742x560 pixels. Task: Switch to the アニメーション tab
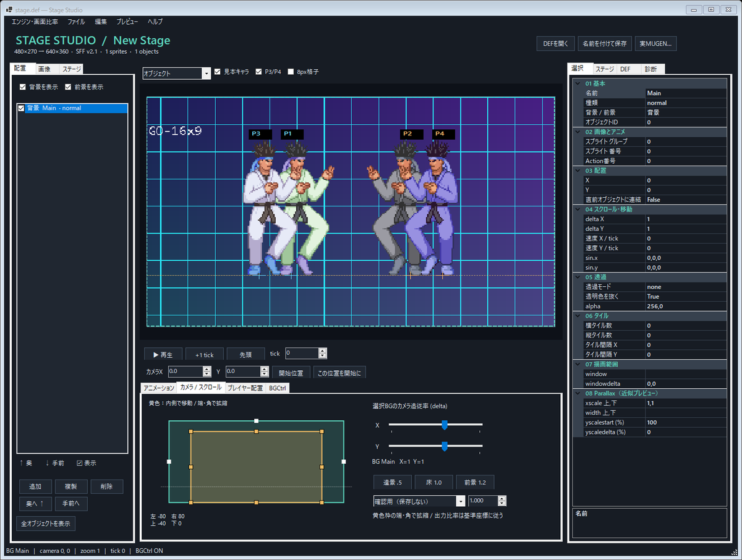159,388
